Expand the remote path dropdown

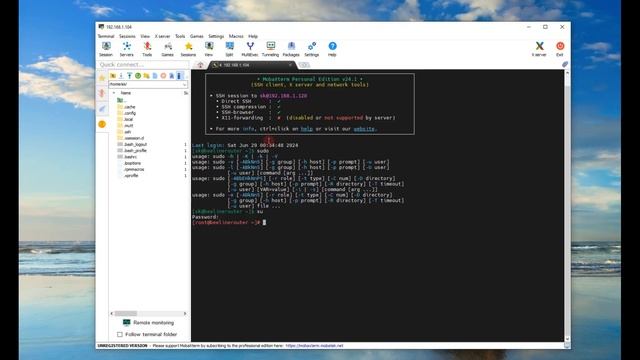point(184,84)
